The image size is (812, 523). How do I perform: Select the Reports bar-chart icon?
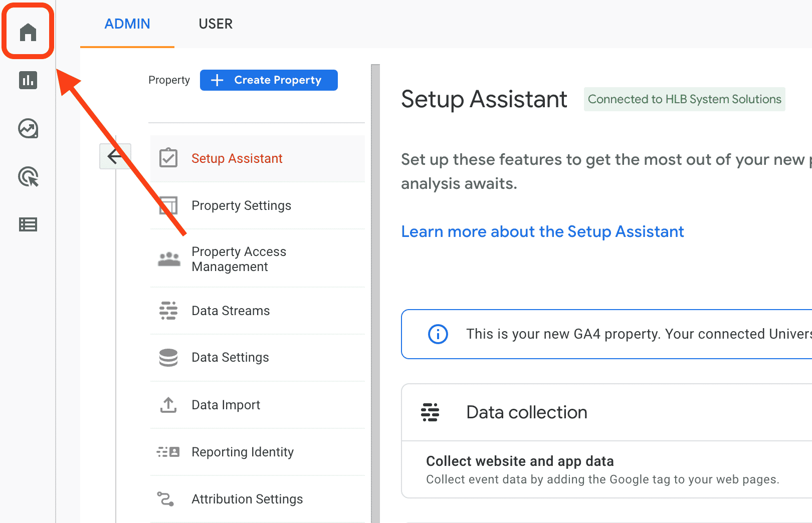coord(28,80)
